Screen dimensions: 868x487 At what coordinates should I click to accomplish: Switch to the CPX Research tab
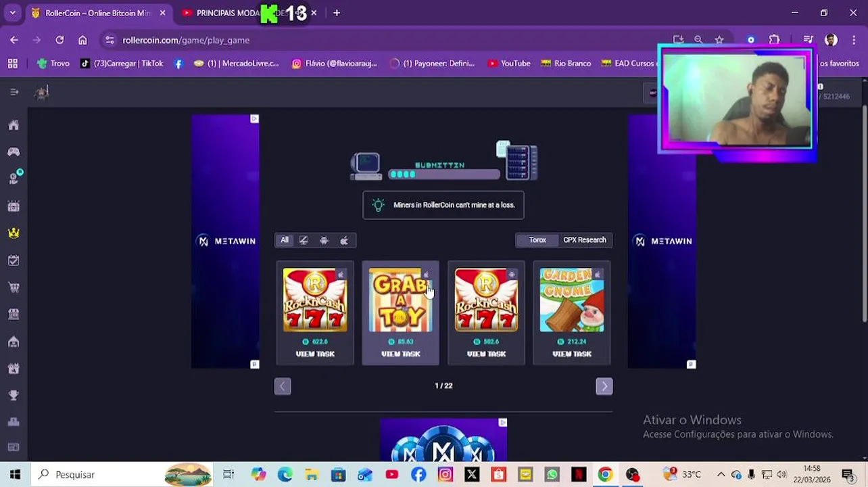pos(585,240)
